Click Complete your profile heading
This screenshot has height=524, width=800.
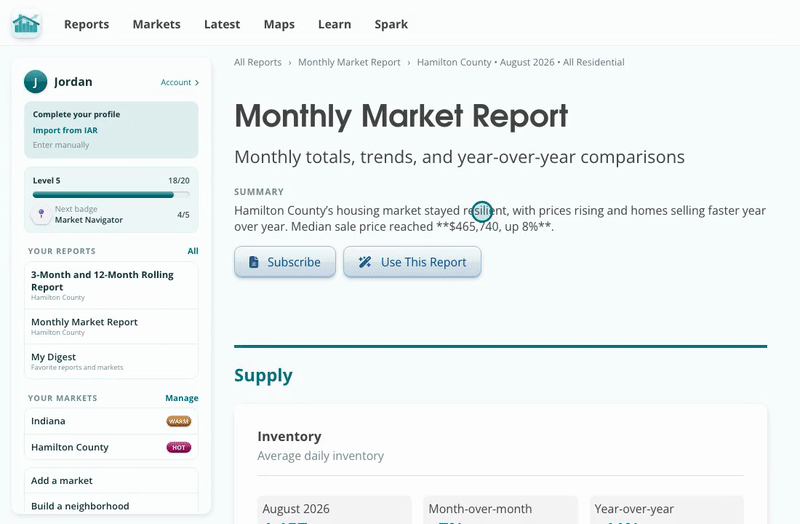(77, 114)
